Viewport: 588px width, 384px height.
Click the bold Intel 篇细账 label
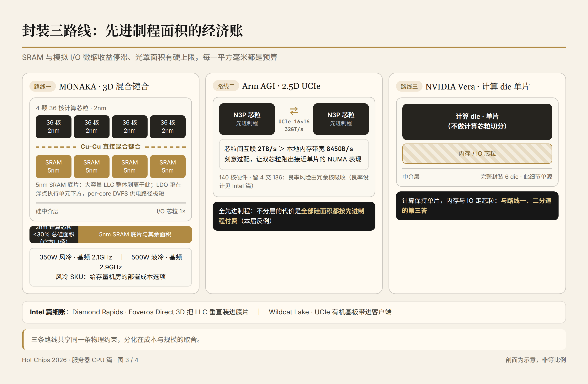point(48,312)
